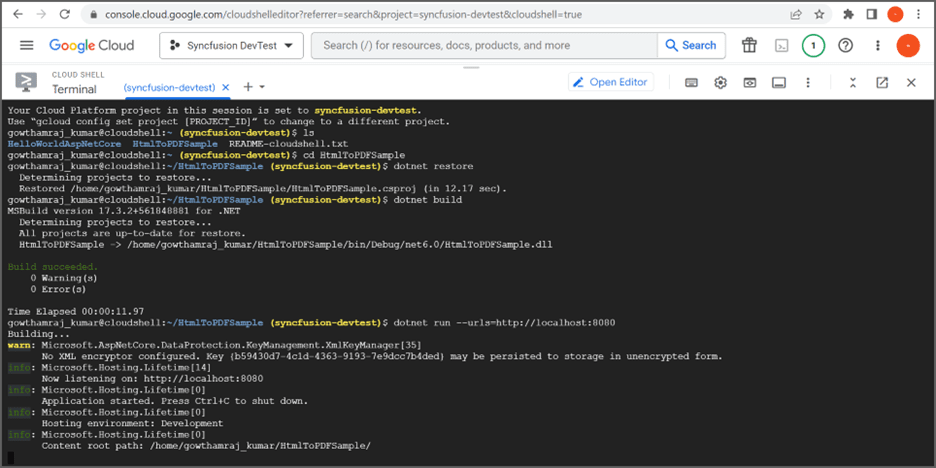
Task: Focus the resources and docs search box
Action: point(484,45)
